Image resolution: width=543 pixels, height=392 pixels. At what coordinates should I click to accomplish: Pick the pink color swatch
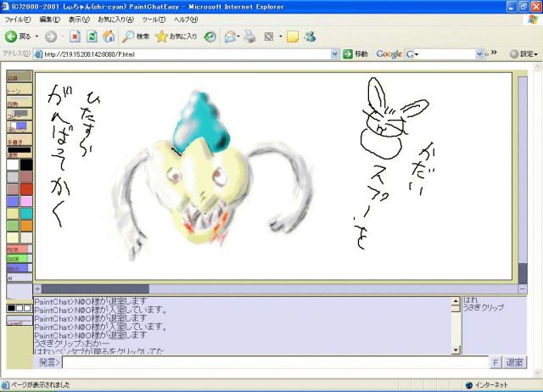(26, 201)
